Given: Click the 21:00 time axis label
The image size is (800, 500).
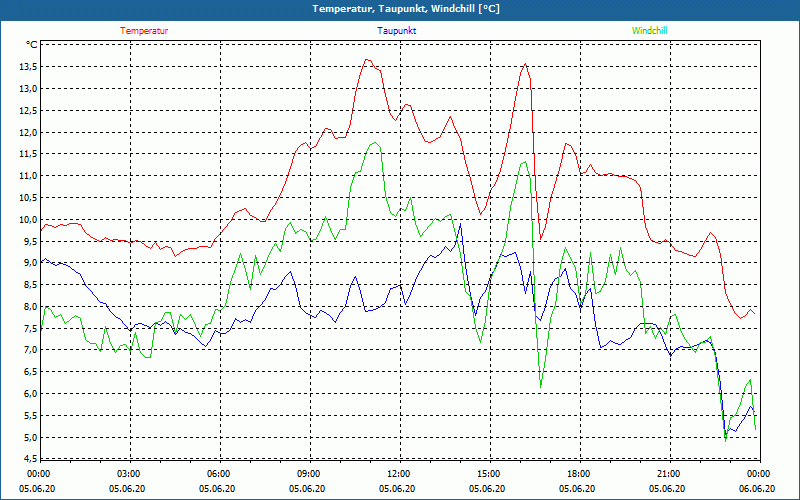Looking at the screenshot, I should 667,474.
